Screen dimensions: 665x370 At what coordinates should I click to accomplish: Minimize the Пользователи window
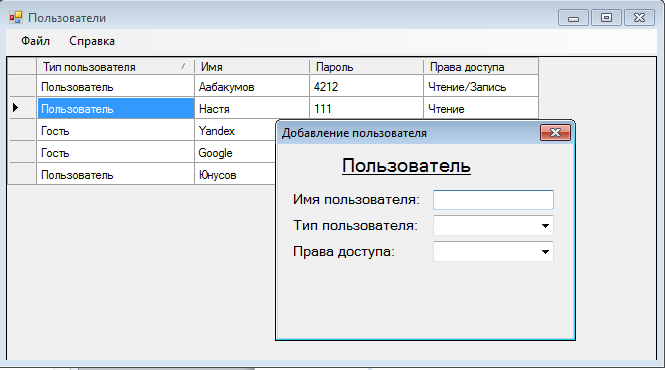coord(573,18)
